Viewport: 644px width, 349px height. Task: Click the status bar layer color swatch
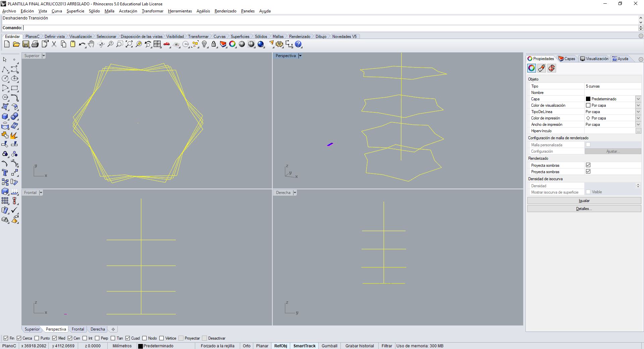pyautogui.click(x=141, y=346)
